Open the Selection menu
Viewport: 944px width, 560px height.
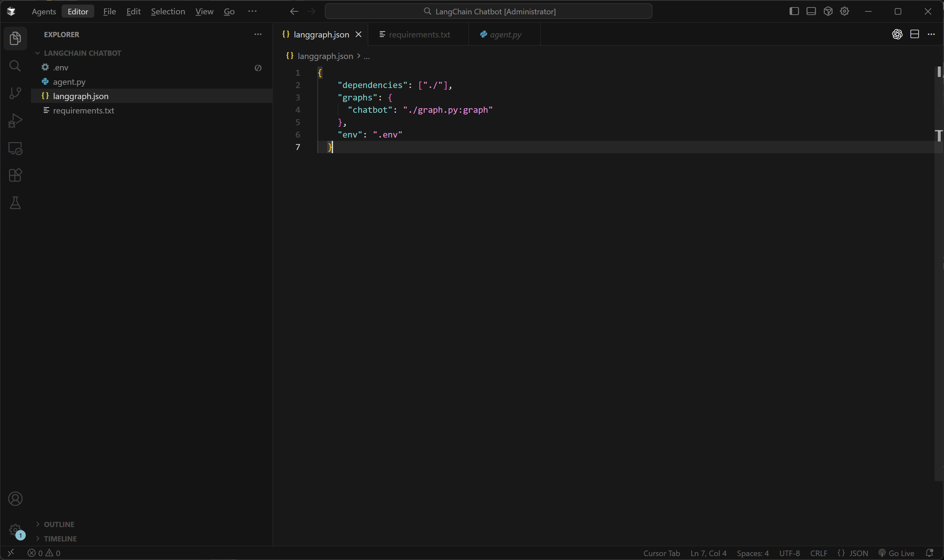coord(168,11)
